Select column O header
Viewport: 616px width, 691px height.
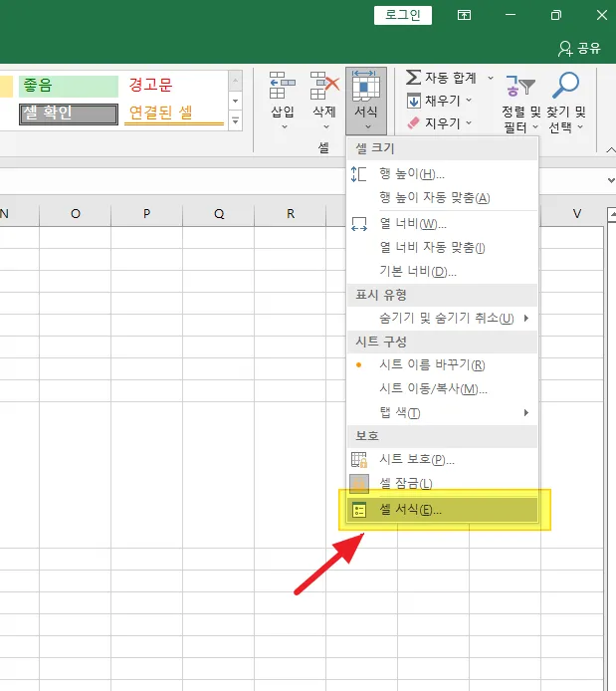[x=76, y=214]
